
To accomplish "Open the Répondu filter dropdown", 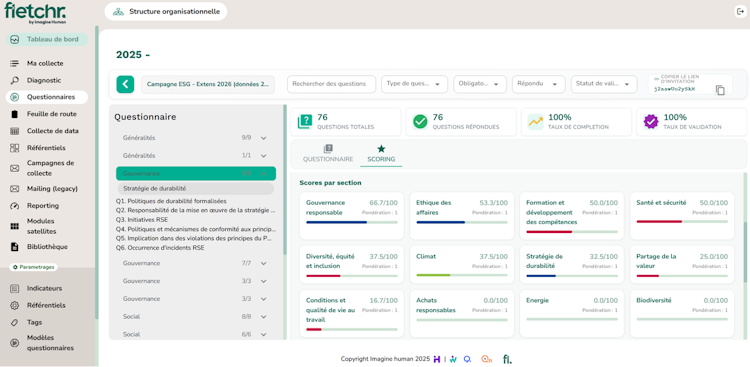I will [x=539, y=84].
